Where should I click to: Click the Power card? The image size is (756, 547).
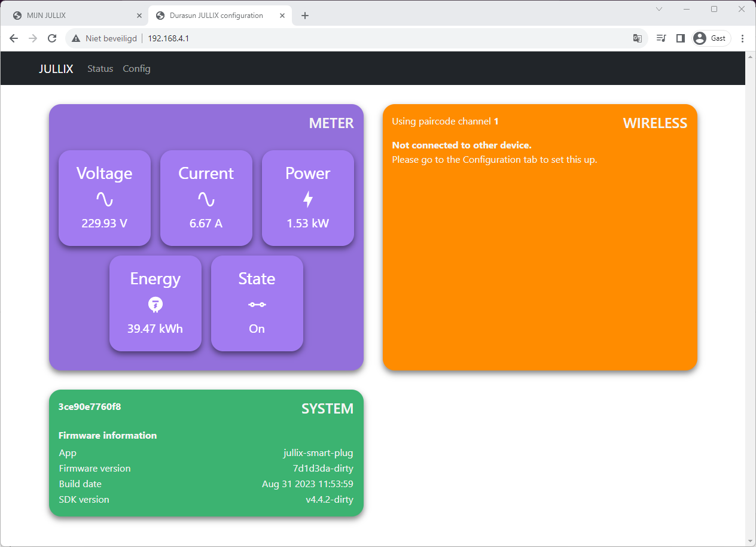[x=308, y=198]
